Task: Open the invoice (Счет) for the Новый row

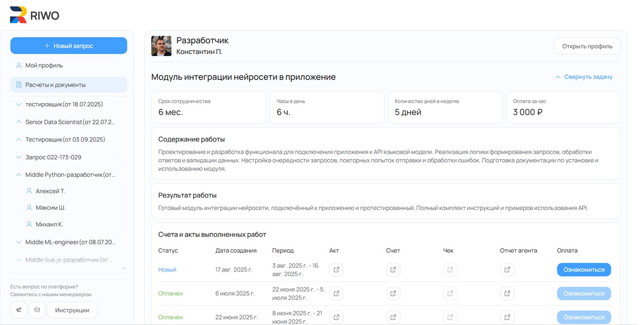Action: 393,270
